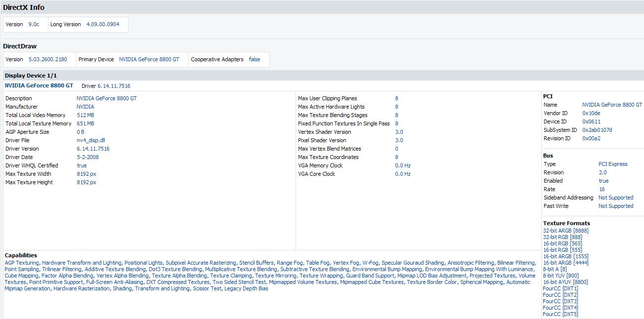644x319 pixels.
Task: Click texture format FourCC [DXT5]
Action: [560, 314]
